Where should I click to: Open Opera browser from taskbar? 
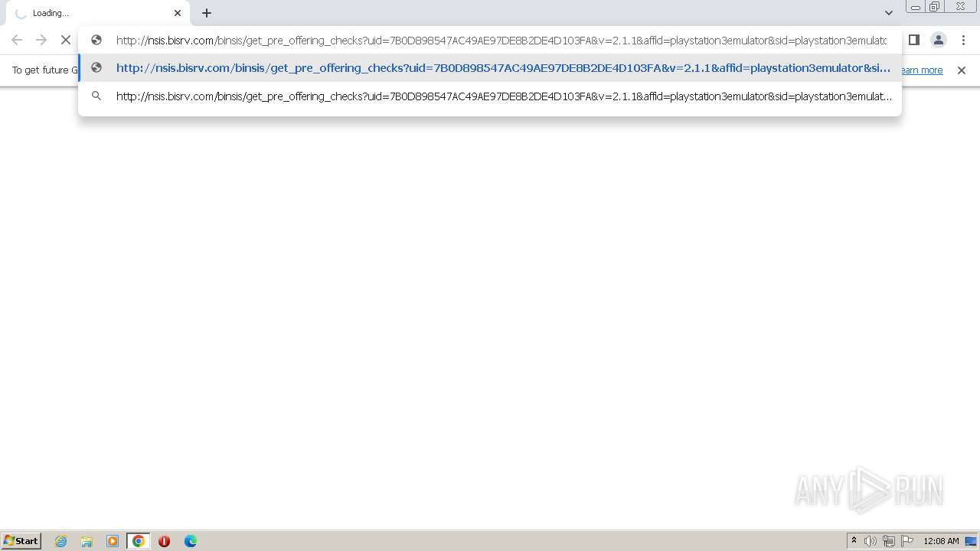pos(164,541)
